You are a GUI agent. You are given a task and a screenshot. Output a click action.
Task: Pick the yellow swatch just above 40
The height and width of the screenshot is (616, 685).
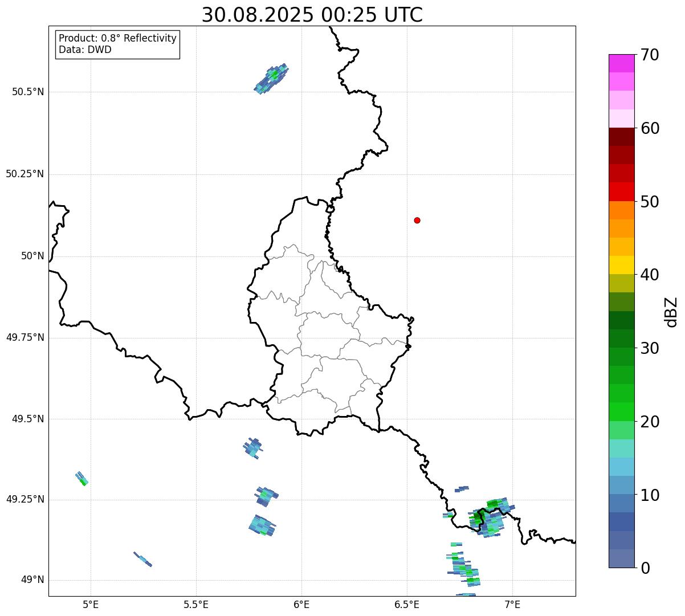(622, 266)
